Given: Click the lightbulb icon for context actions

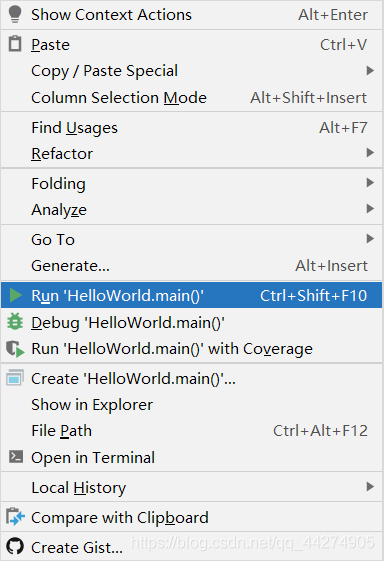Looking at the screenshot, I should pyautogui.click(x=15, y=14).
